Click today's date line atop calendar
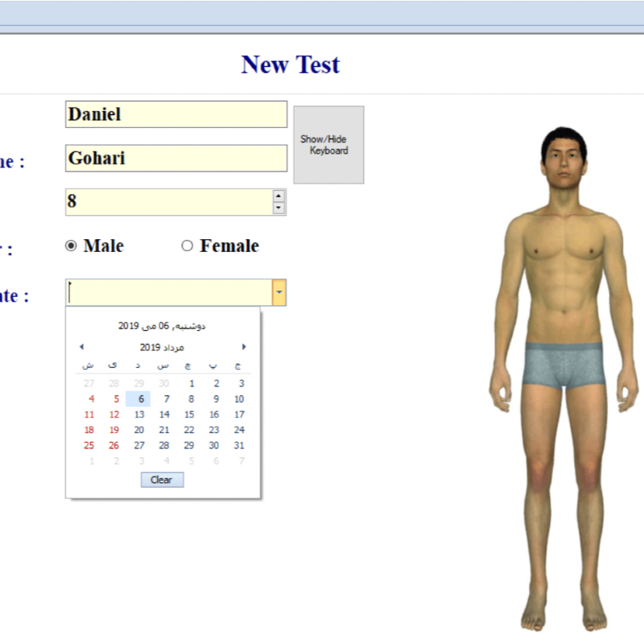Image resolution: width=644 pixels, height=644 pixels. [x=162, y=326]
